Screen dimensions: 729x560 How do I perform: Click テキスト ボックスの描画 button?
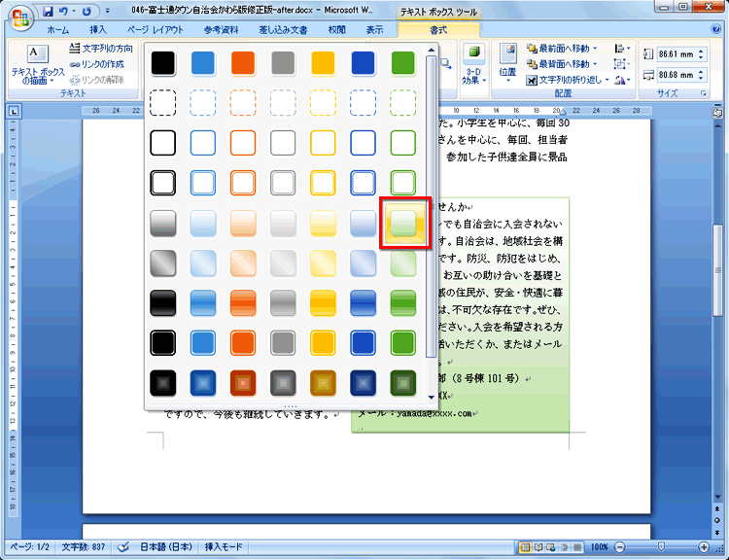tap(38, 65)
